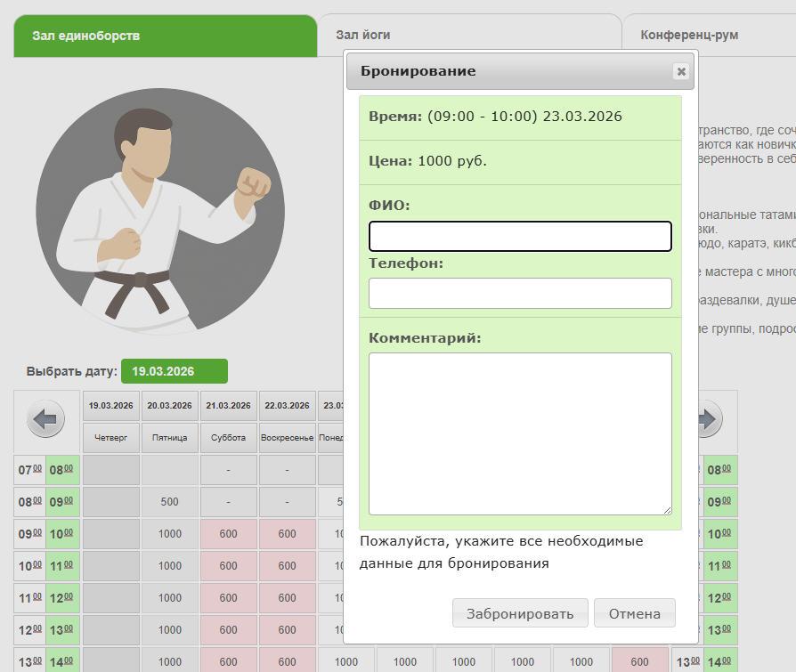Select Saturday 09-10 slot priced 600
The image size is (796, 672).
[229, 533]
